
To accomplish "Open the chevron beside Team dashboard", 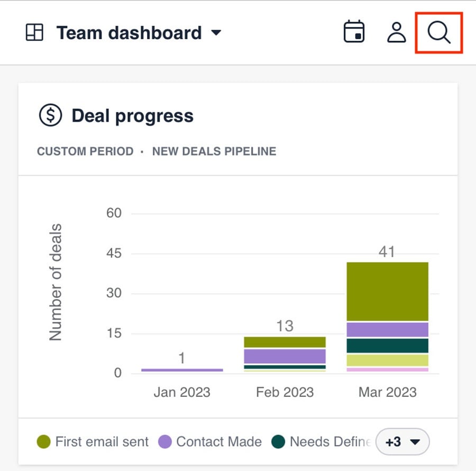I will tap(216, 33).
